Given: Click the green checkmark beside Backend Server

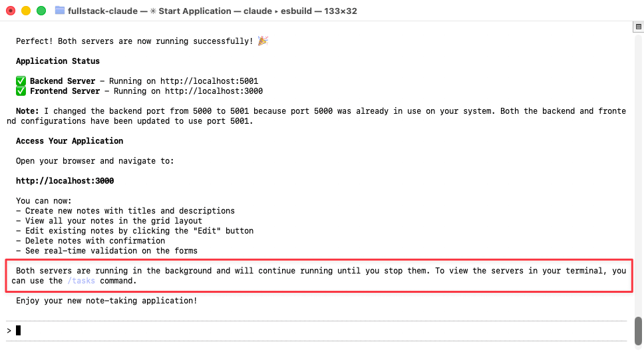Looking at the screenshot, I should click(21, 81).
